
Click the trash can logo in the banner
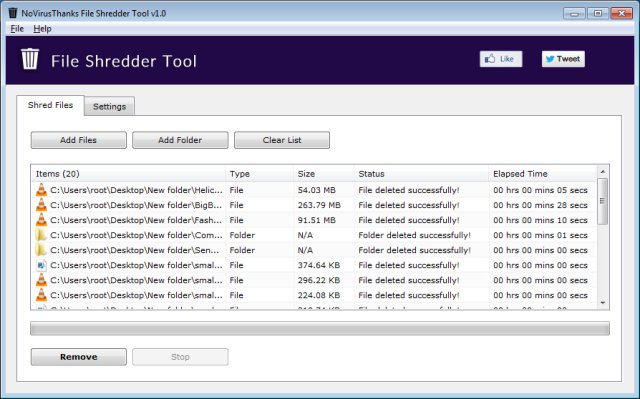tap(30, 59)
